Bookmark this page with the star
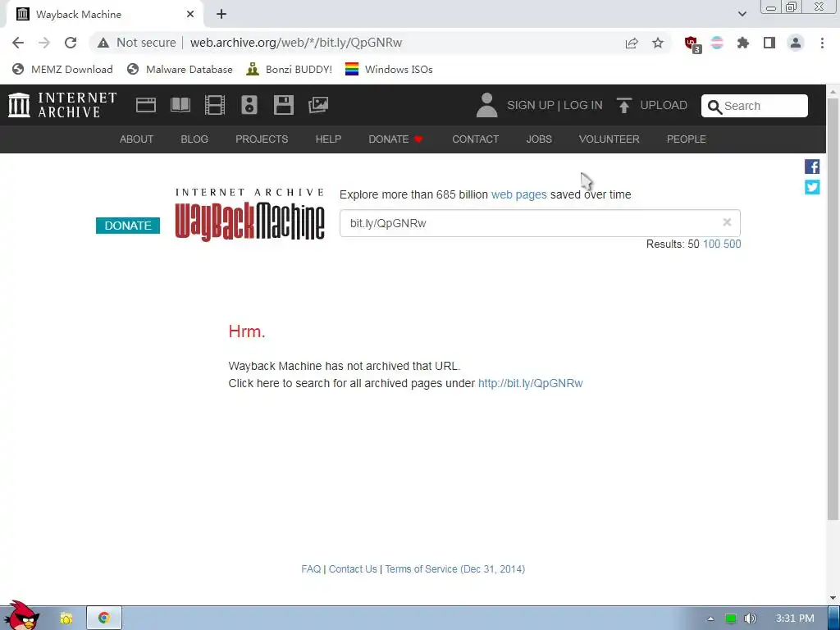The width and height of the screenshot is (840, 630). click(x=658, y=43)
